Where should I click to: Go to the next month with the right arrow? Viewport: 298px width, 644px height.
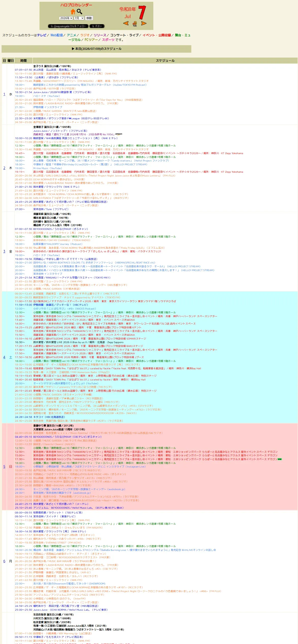pos(144,23)
